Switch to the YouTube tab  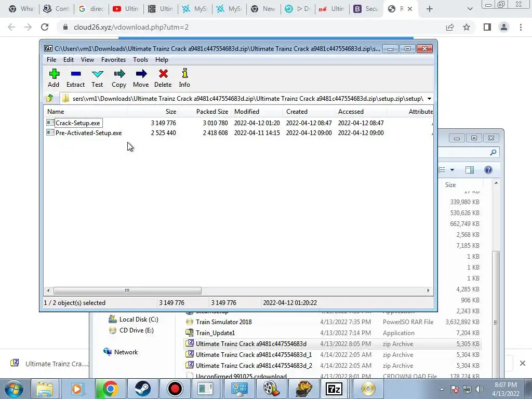tap(126, 9)
